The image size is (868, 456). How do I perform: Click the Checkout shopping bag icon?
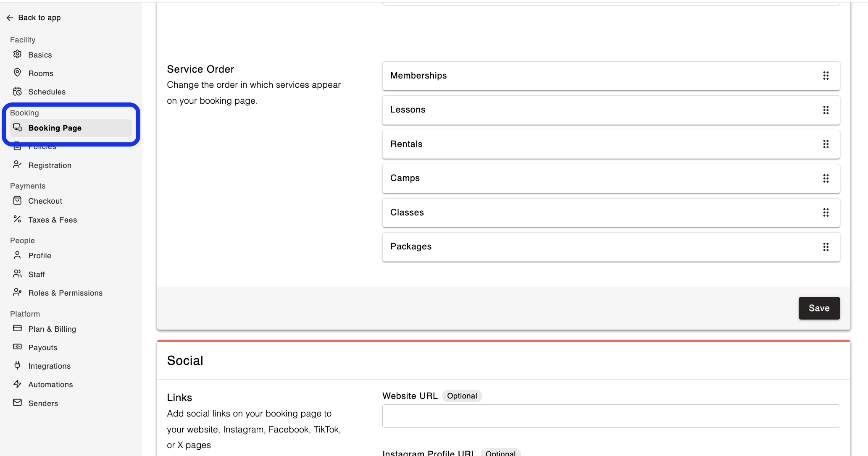[x=17, y=201]
